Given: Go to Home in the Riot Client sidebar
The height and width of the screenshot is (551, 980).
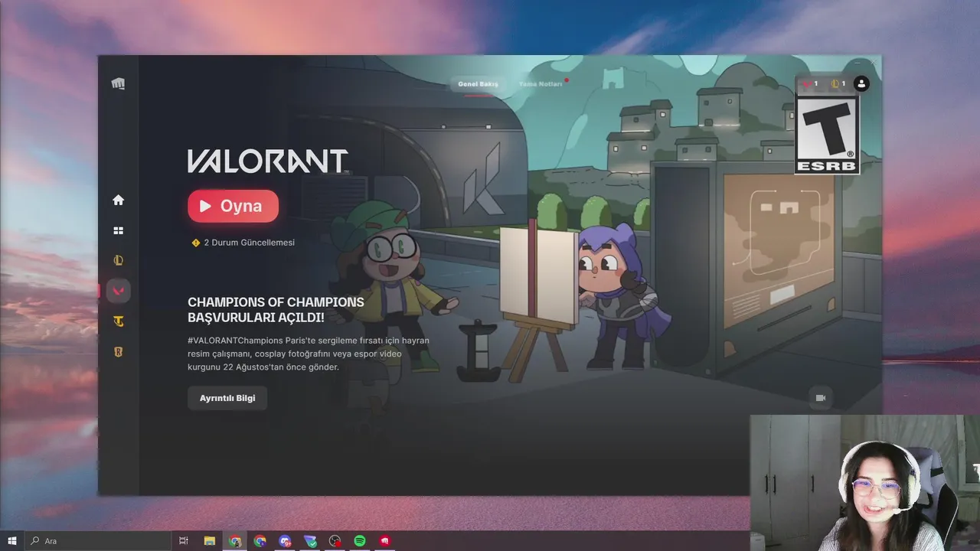Looking at the screenshot, I should [x=118, y=200].
